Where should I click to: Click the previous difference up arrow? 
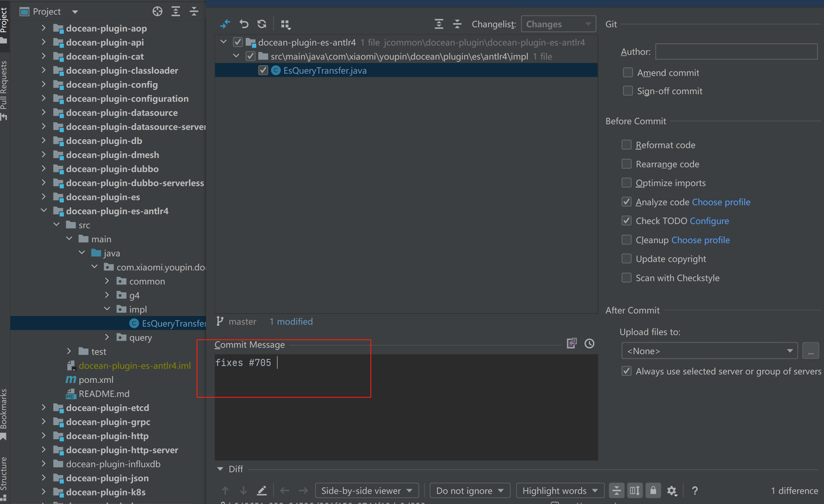point(225,490)
